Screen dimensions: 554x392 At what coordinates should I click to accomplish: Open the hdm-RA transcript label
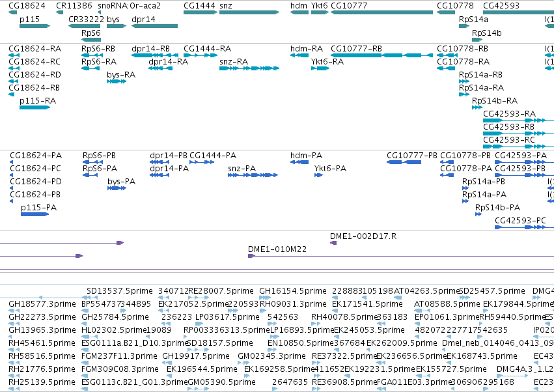click(x=307, y=48)
